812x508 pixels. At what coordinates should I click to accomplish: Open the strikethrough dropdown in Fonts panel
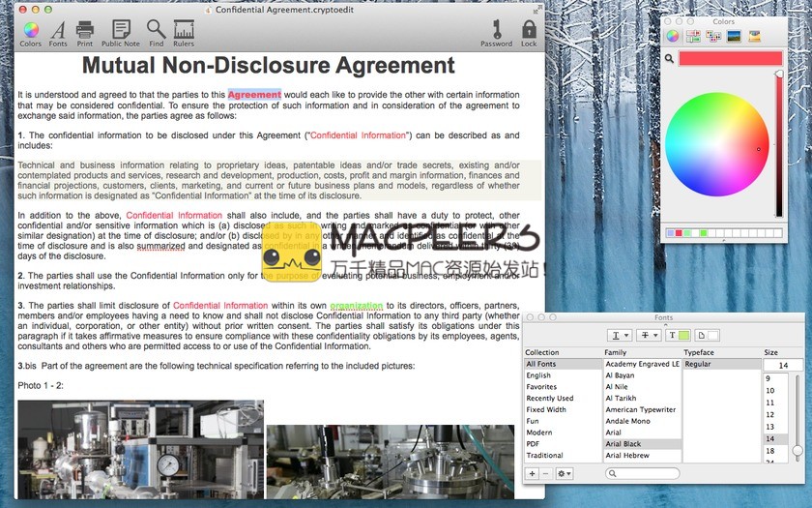tap(649, 336)
